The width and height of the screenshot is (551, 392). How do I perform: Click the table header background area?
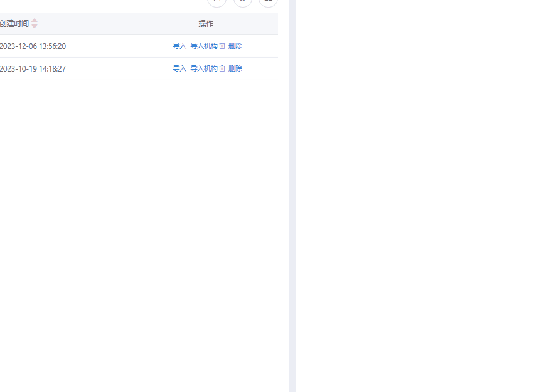pos(113,23)
